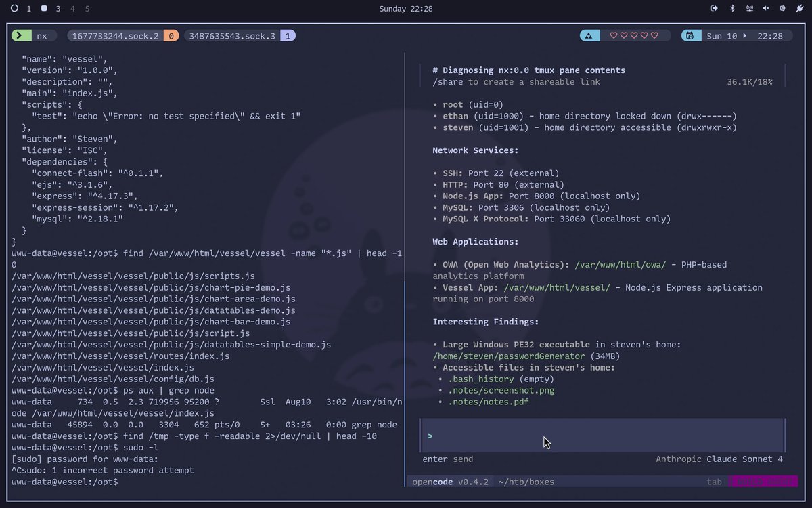This screenshot has width=812, height=508.
Task: Select tmux window 1677733244.sock.2
Action: 116,36
